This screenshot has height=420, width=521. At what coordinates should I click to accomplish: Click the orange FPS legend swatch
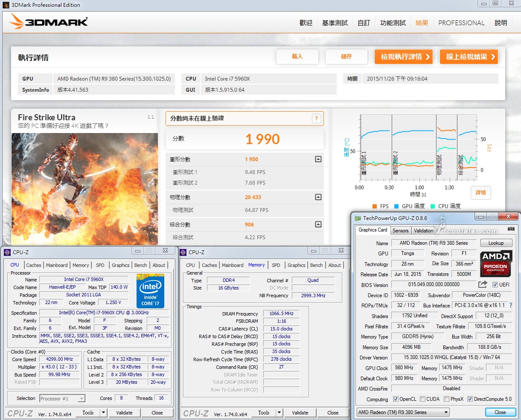pyautogui.click(x=375, y=206)
